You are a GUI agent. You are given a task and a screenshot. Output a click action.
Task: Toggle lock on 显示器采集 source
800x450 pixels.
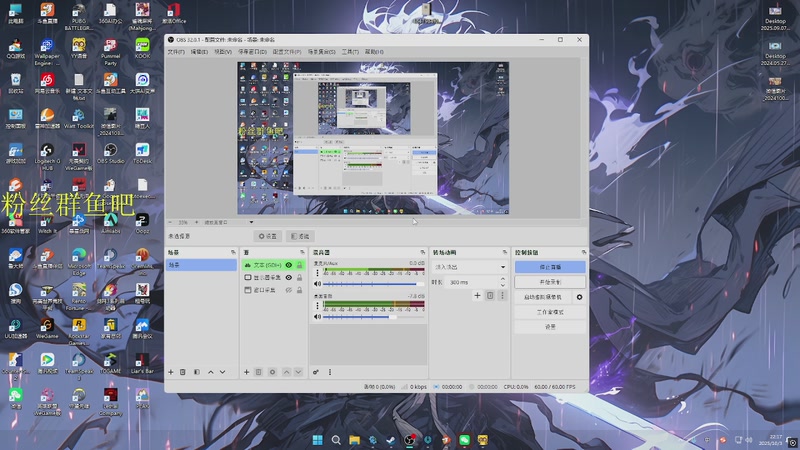299,278
